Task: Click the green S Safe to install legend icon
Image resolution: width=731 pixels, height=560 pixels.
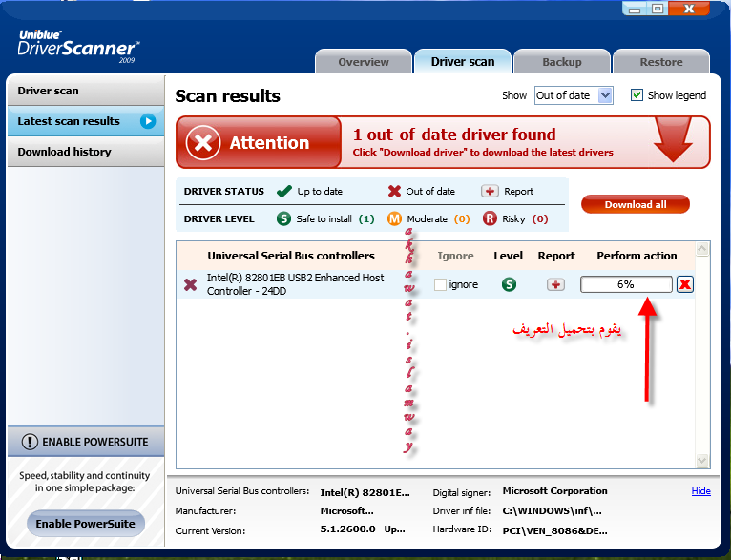Action: (x=283, y=218)
